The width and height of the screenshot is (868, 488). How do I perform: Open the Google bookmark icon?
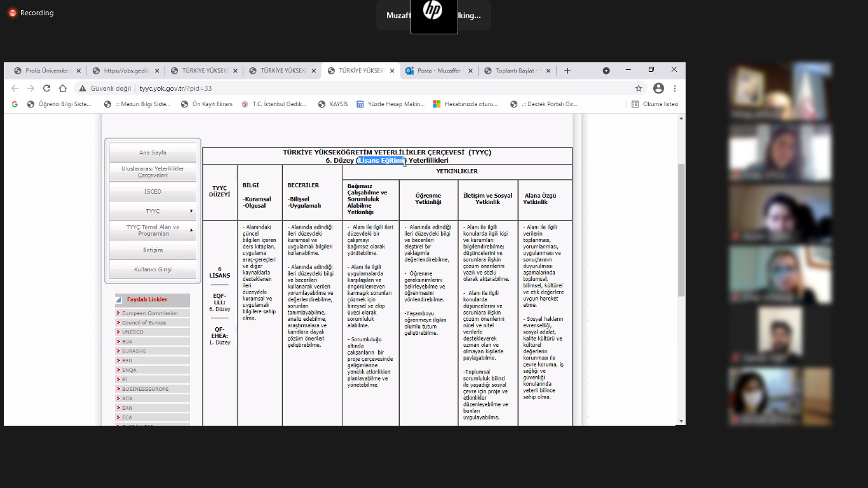pyautogui.click(x=15, y=104)
